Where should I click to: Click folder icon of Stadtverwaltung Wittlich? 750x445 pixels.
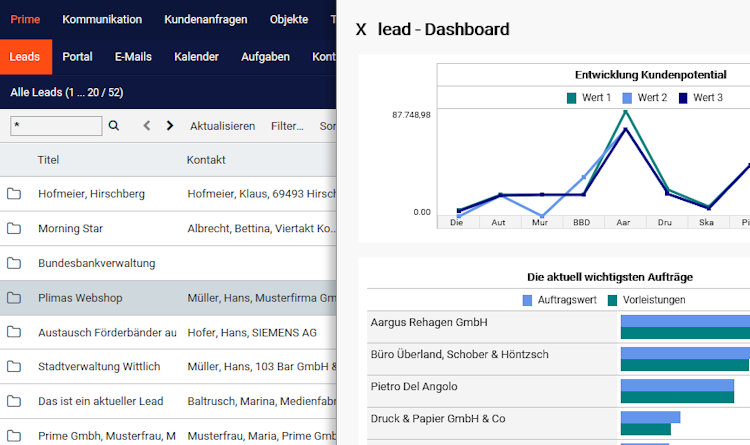(x=14, y=367)
